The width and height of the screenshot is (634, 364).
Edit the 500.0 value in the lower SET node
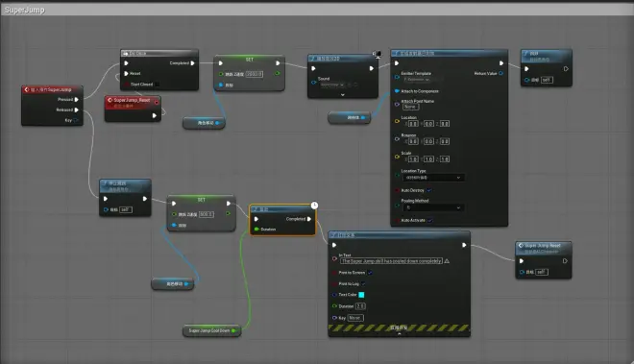pyautogui.click(x=207, y=214)
